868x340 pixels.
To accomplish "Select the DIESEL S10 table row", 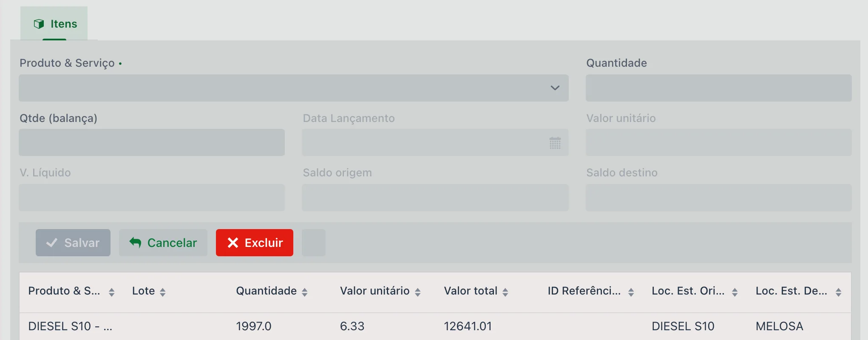I will click(x=435, y=326).
